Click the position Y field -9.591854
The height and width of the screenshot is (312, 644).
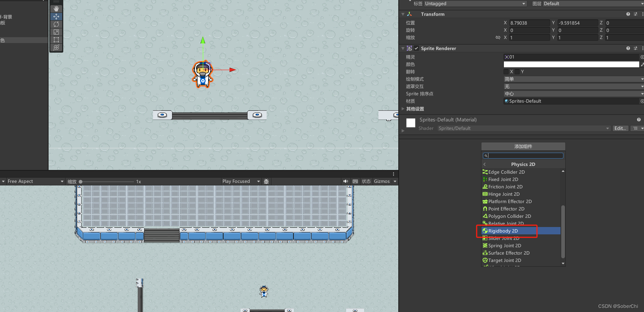tap(578, 23)
